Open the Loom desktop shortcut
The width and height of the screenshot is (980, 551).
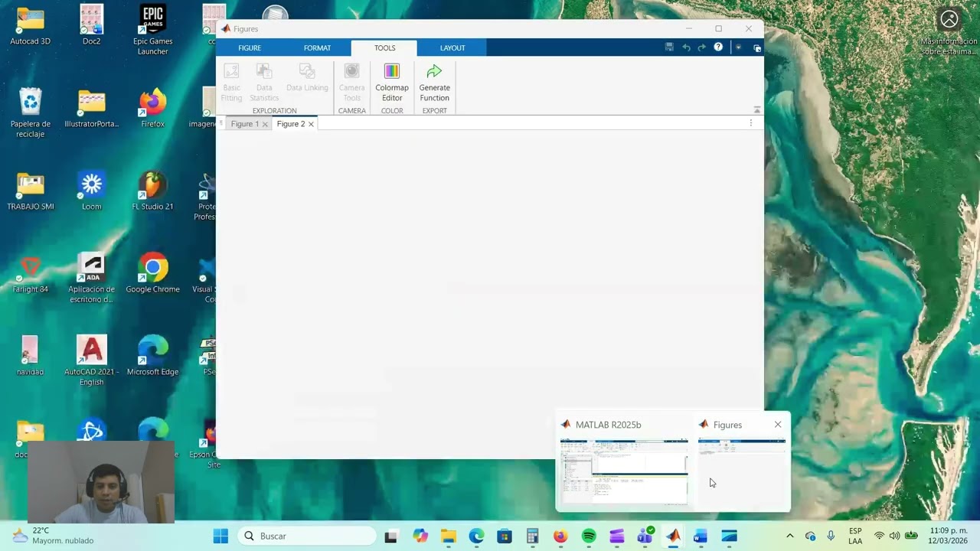click(91, 191)
